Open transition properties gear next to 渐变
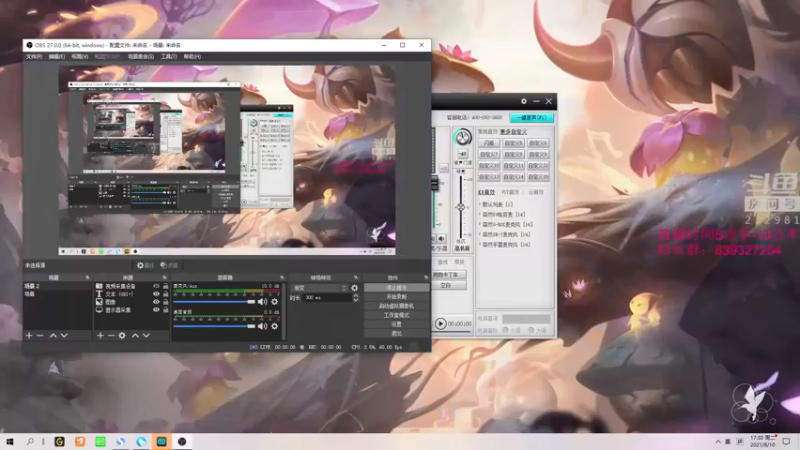The height and width of the screenshot is (450, 800). click(355, 288)
